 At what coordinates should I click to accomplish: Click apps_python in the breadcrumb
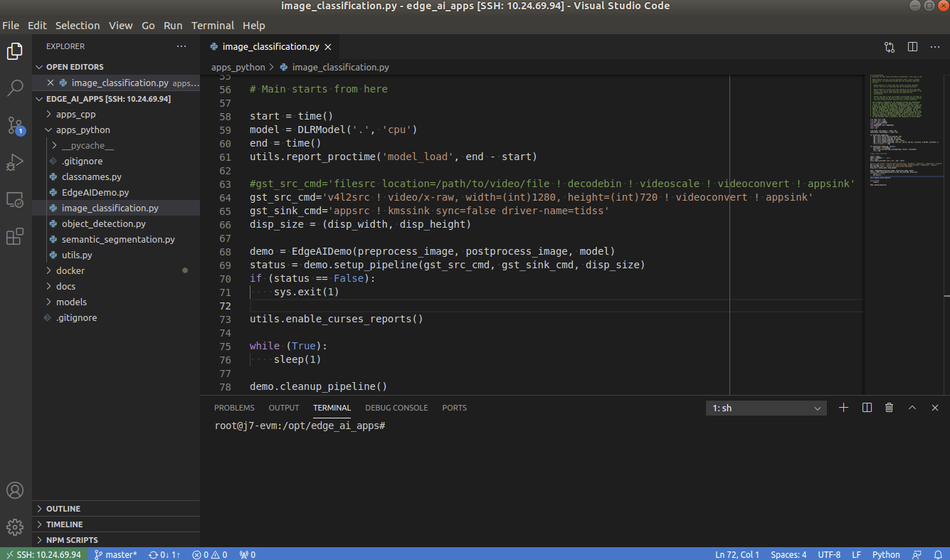click(238, 68)
